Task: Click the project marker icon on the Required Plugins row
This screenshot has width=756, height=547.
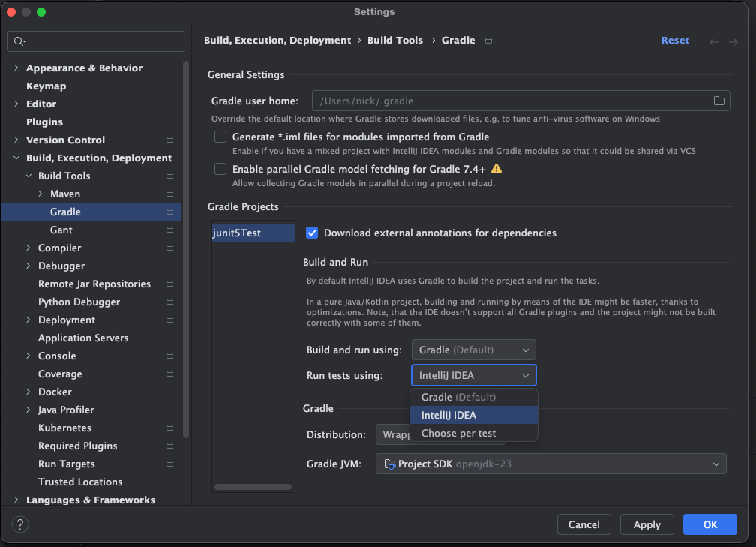Action: pyautogui.click(x=169, y=446)
